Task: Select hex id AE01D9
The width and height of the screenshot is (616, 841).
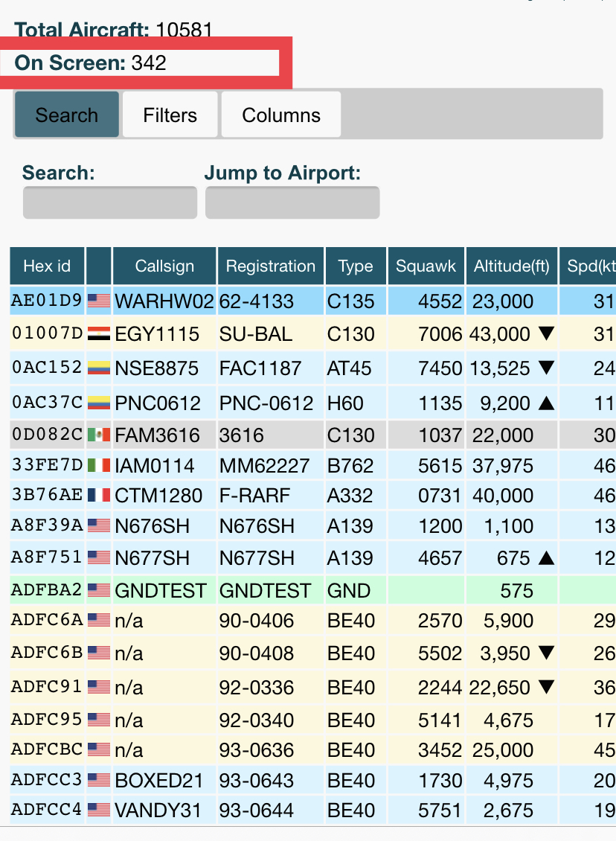Action: point(47,301)
